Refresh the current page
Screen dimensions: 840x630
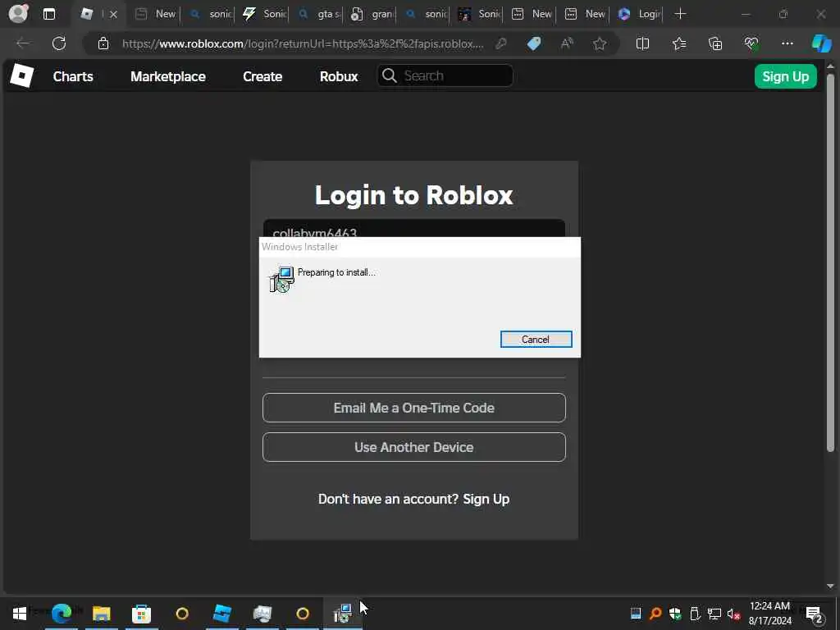59,43
